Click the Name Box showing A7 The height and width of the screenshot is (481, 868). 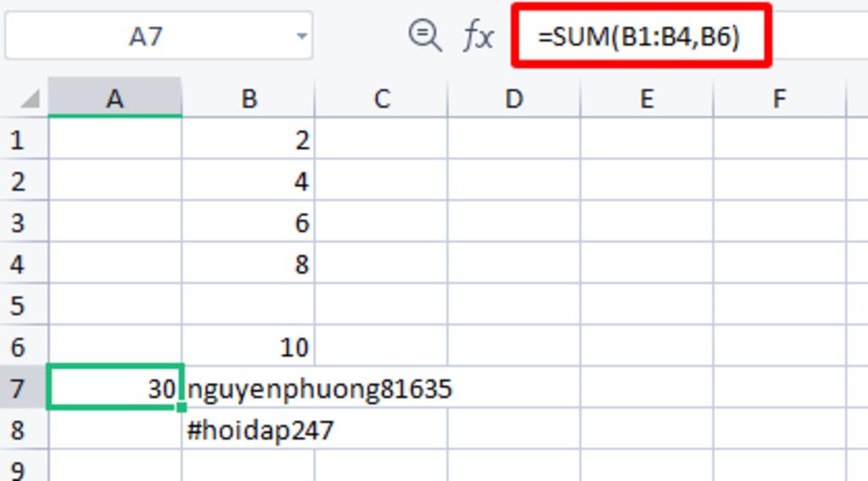(144, 36)
